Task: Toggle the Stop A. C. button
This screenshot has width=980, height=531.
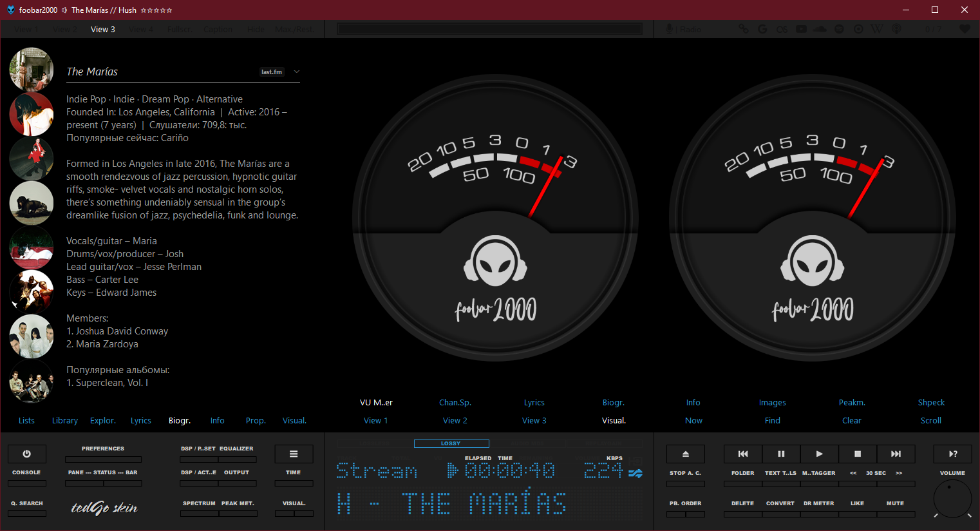Action: tap(685, 483)
